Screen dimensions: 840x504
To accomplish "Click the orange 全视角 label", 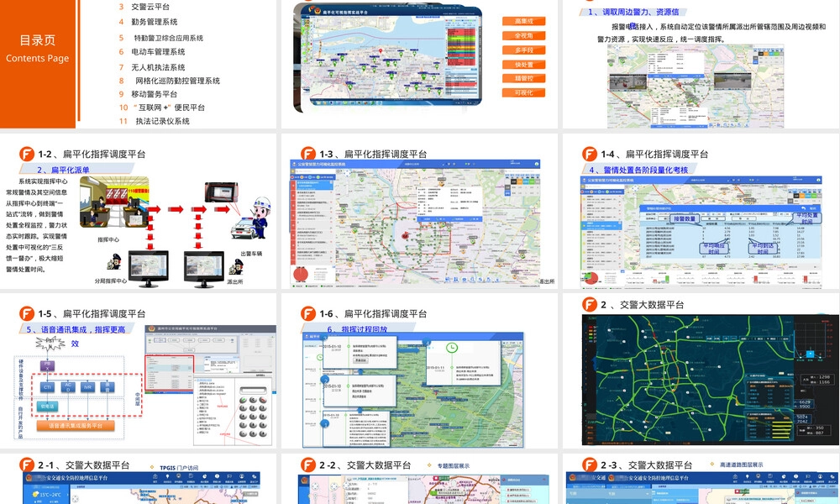I will pos(523,36).
